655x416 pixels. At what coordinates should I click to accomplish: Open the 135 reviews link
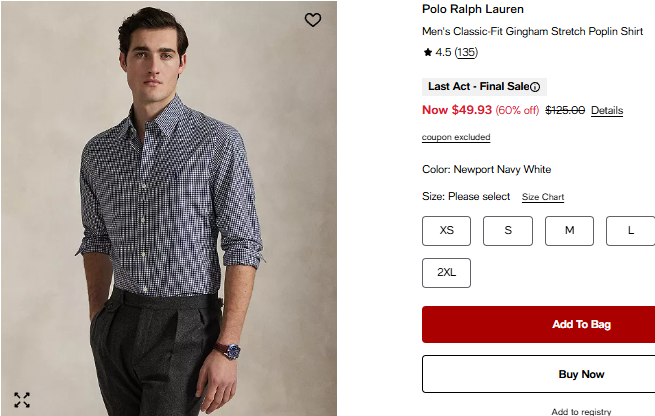[x=466, y=52]
